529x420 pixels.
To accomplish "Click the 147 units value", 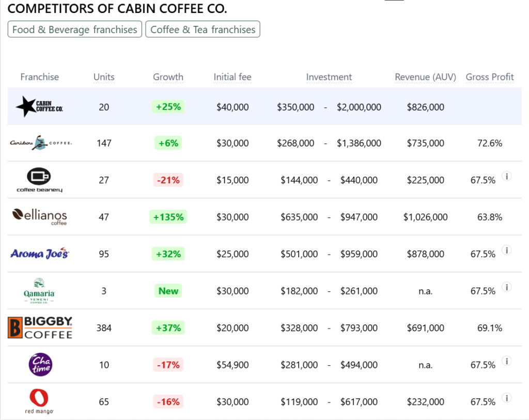I will (x=104, y=143).
